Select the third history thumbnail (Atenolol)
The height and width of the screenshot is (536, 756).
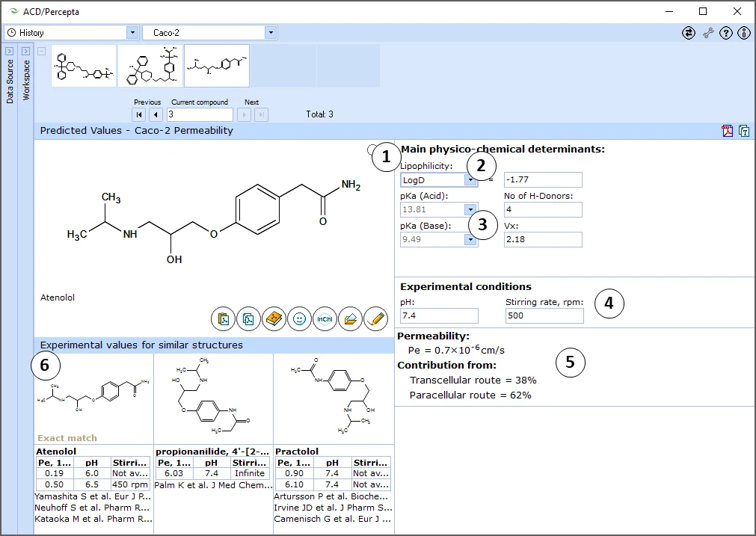[x=217, y=66]
